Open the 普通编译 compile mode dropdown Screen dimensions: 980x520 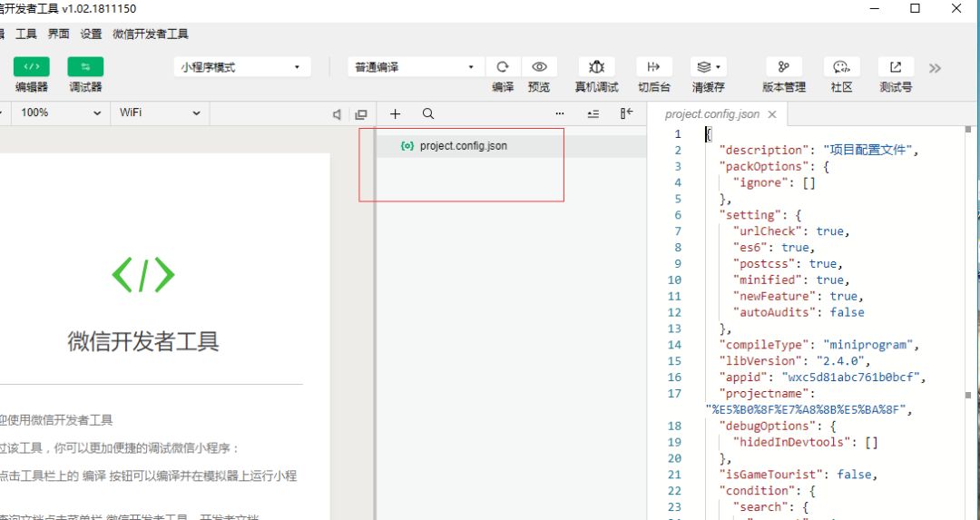pos(416,67)
